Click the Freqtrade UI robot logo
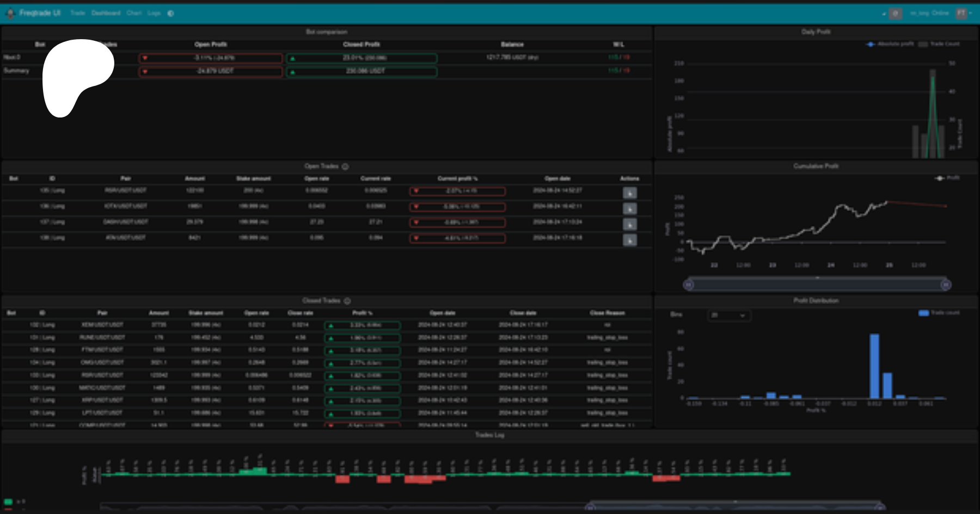This screenshot has width=980, height=514. tap(10, 13)
